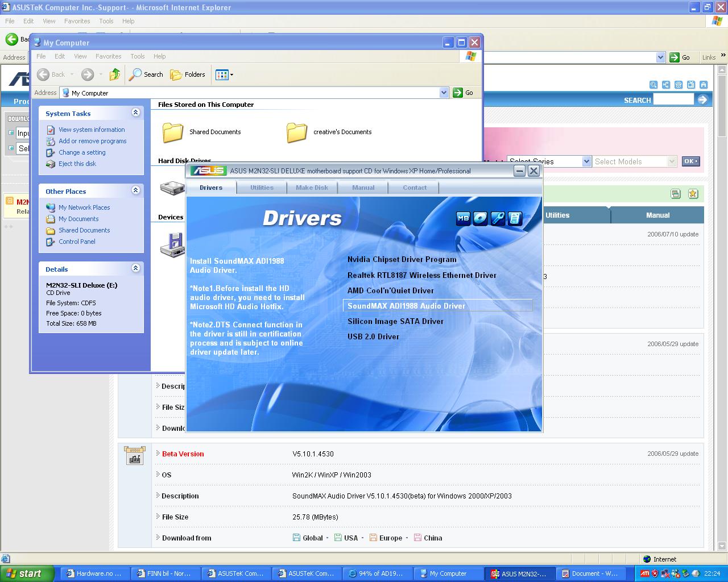Click Eject this disk
728x582 pixels.
77,164
